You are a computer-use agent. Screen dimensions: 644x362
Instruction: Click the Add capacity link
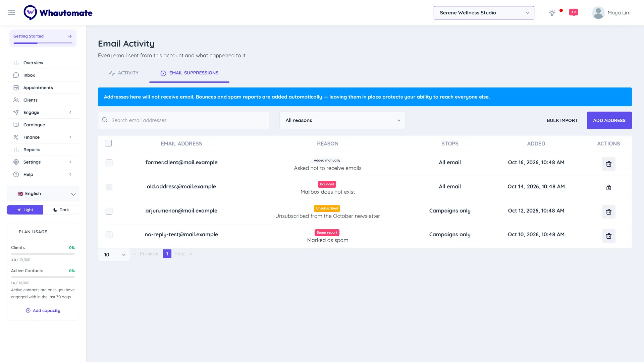coord(43,311)
